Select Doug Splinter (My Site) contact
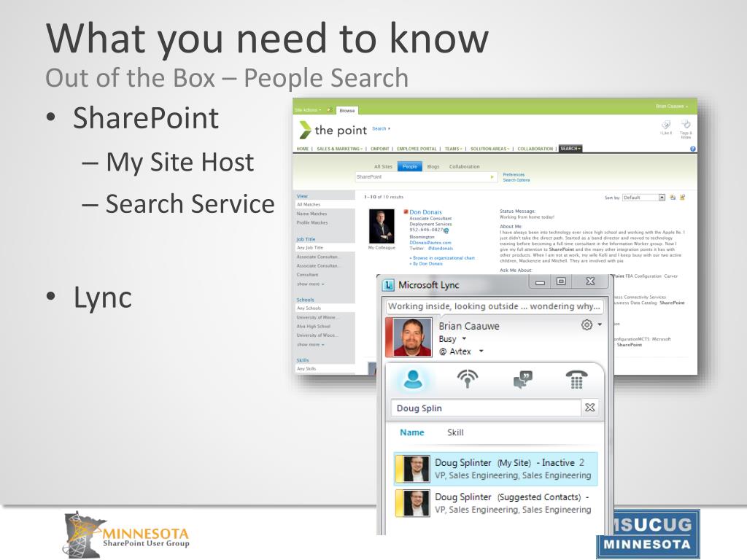 (x=495, y=469)
